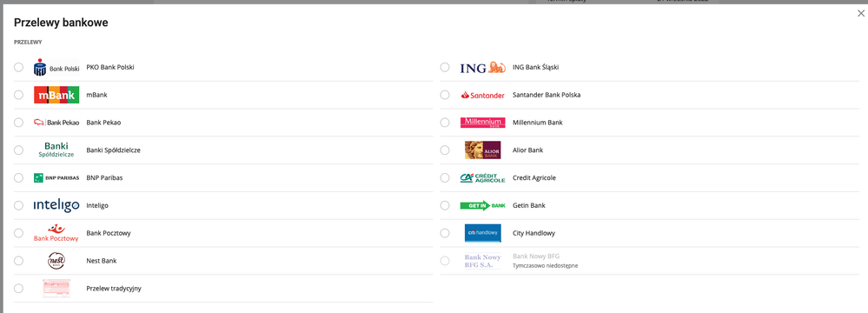Screen dimensions: 868x313
Task: Click the Alior Bank logo
Action: [483, 150]
